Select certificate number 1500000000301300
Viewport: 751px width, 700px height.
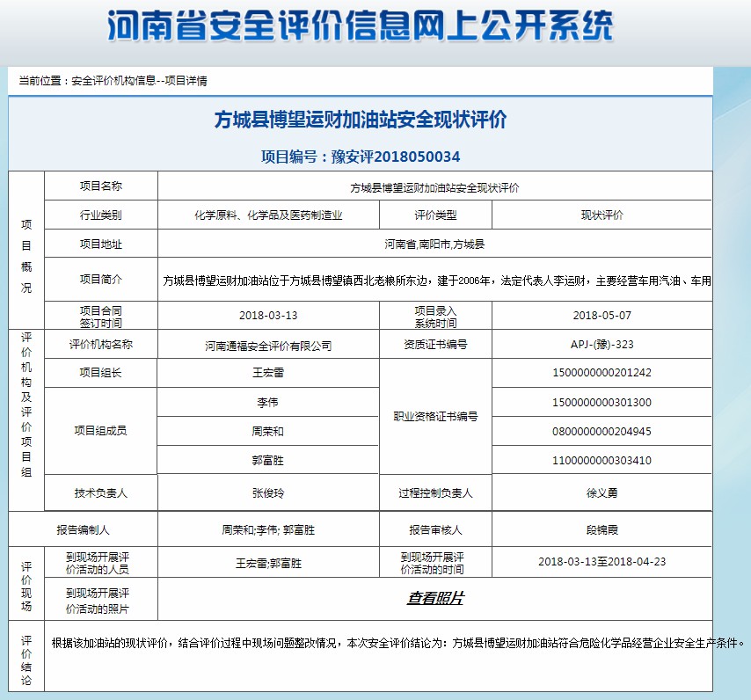[602, 402]
